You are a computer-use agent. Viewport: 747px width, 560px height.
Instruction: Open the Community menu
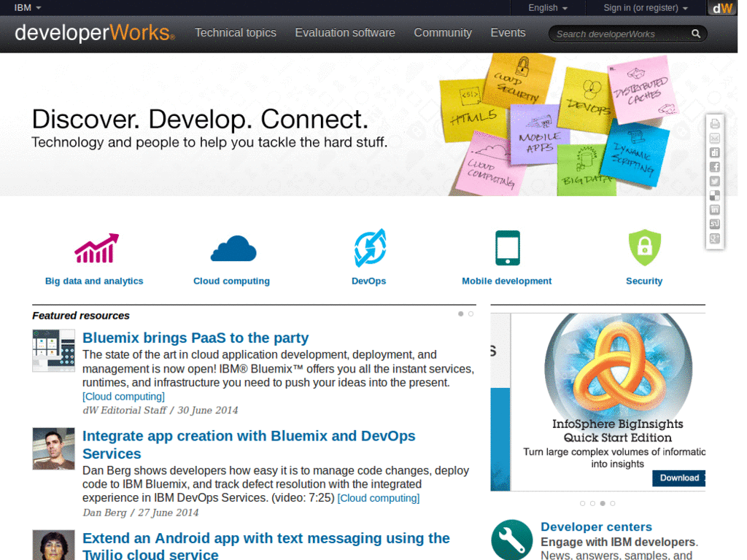(443, 32)
